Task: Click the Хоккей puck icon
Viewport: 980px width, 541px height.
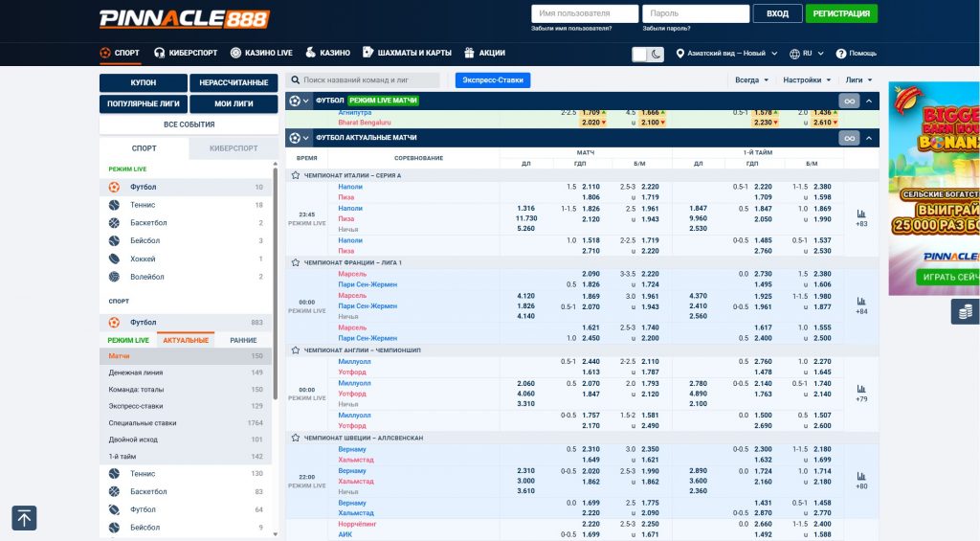Action: pos(115,259)
